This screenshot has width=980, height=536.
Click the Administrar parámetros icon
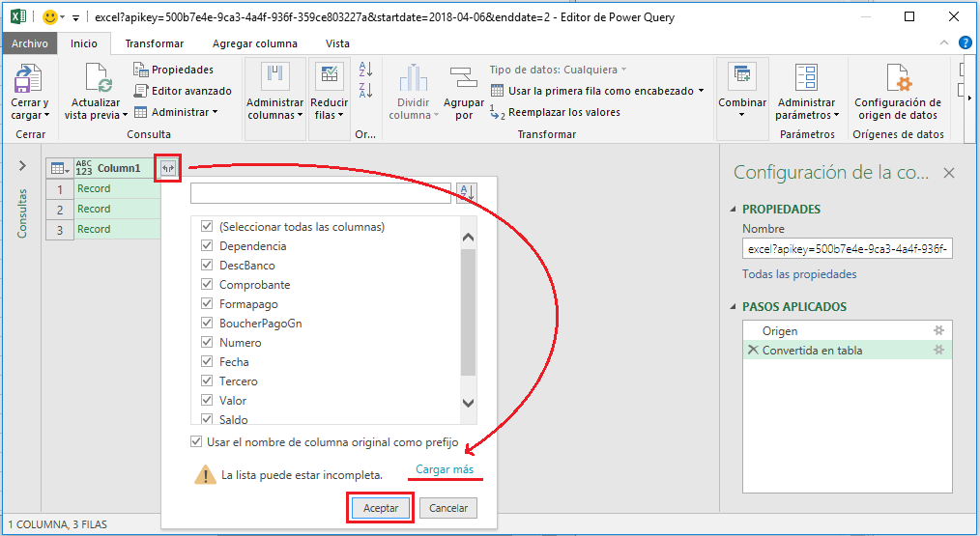click(x=805, y=79)
